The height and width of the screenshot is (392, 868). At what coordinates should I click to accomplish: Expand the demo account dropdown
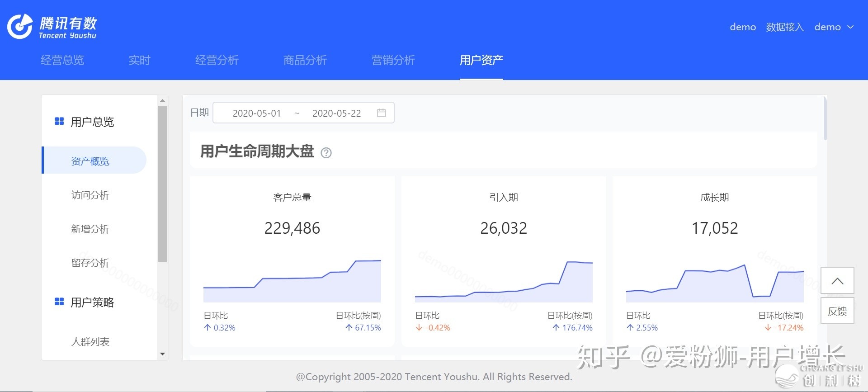click(x=834, y=27)
